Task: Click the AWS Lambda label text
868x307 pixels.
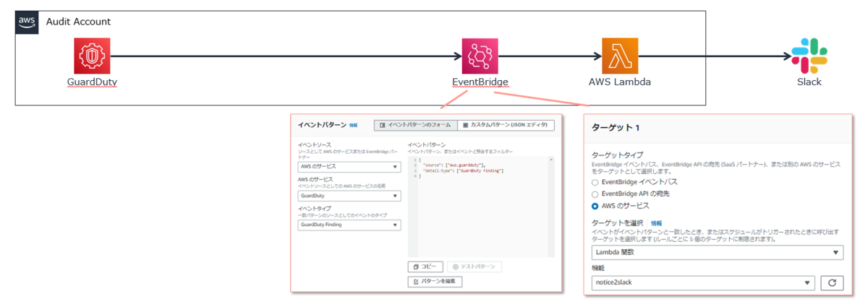Action: pyautogui.click(x=620, y=82)
